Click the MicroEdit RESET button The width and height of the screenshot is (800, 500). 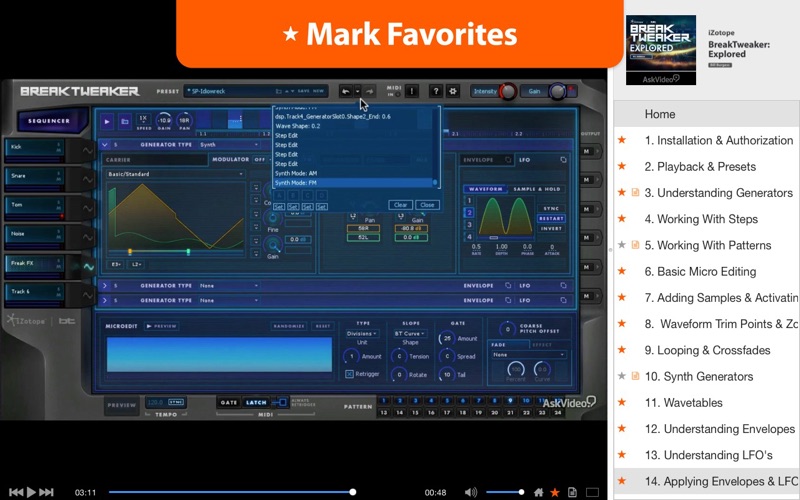click(322, 326)
